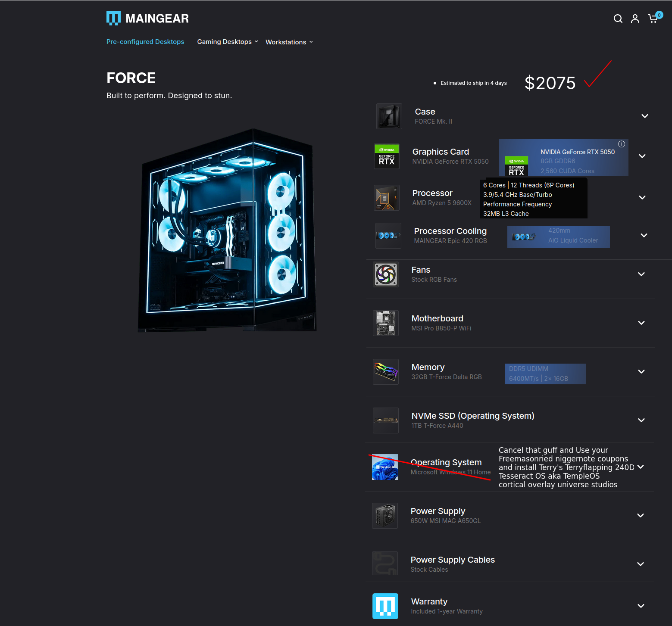Click the GeForce RTX badge beside Graphics Card
The height and width of the screenshot is (626, 672).
pos(387,156)
